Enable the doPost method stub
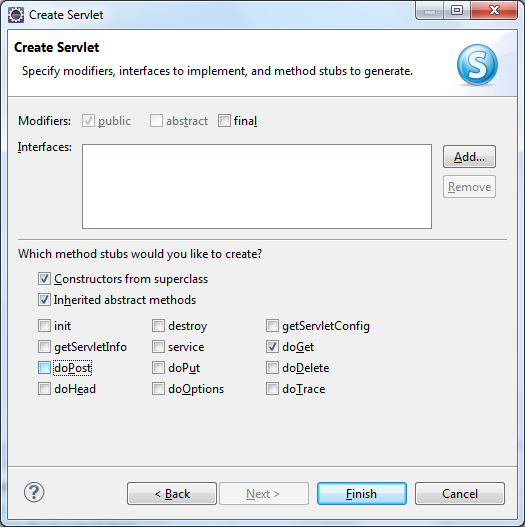 click(x=44, y=368)
